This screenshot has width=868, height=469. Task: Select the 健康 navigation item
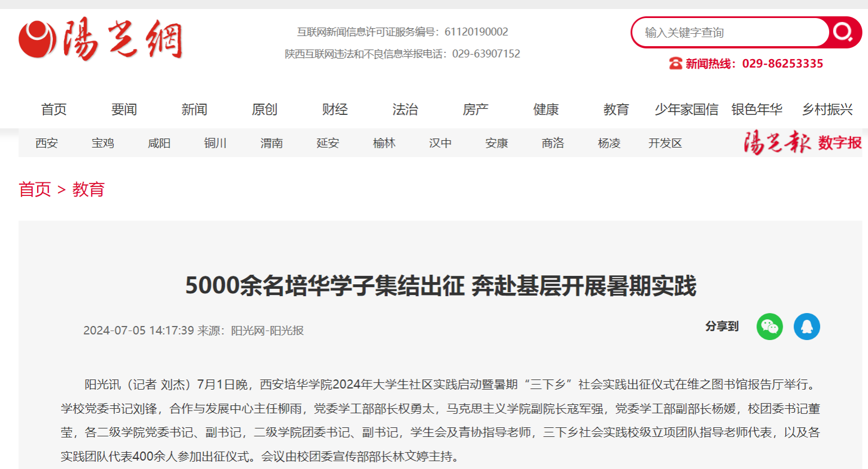pyautogui.click(x=546, y=109)
